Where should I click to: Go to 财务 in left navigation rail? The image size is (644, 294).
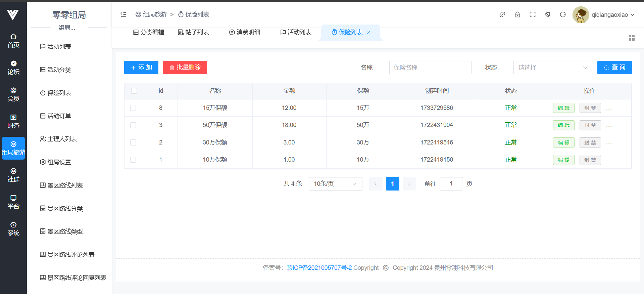tap(13, 122)
